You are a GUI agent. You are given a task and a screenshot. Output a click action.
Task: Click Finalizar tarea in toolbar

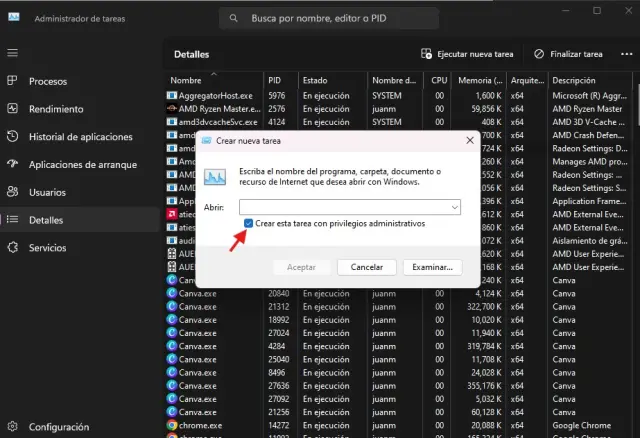(569, 54)
